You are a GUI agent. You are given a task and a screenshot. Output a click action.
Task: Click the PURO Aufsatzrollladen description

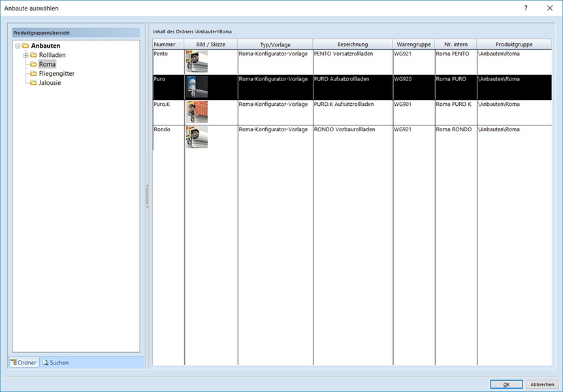point(342,78)
